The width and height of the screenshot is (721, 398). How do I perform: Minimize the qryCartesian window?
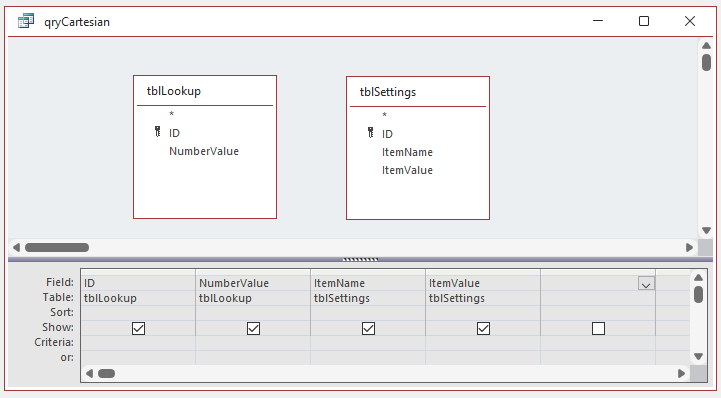pyautogui.click(x=598, y=21)
